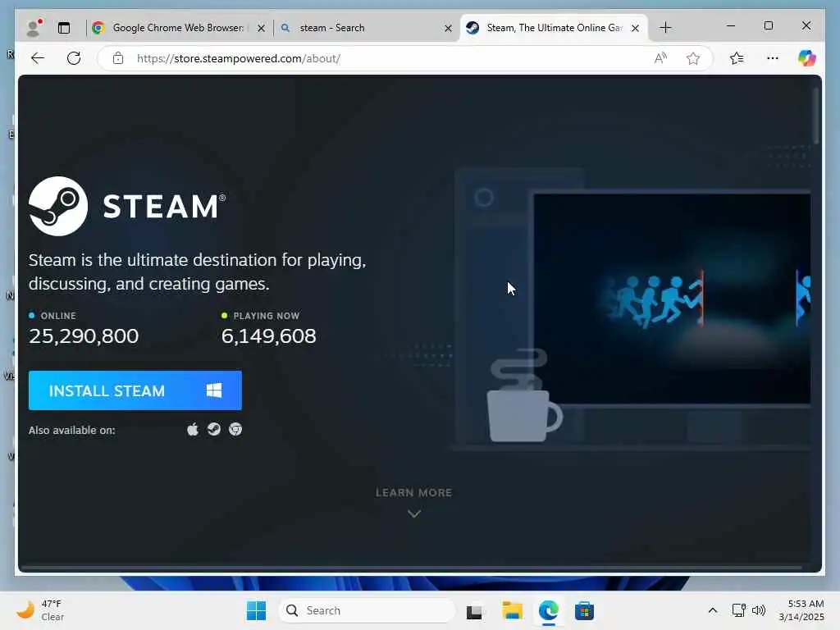The height and width of the screenshot is (630, 840).
Task: Open Edge Settings and more menu
Action: [x=773, y=58]
